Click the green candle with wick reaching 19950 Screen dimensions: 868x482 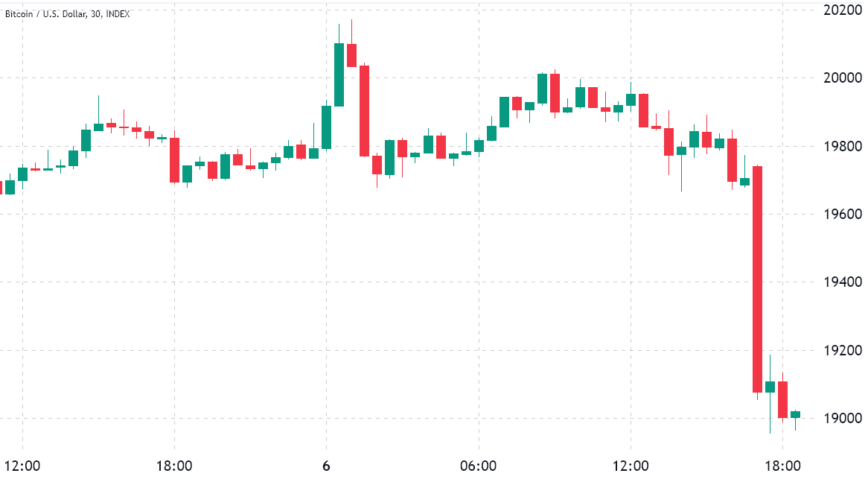[x=98, y=127]
